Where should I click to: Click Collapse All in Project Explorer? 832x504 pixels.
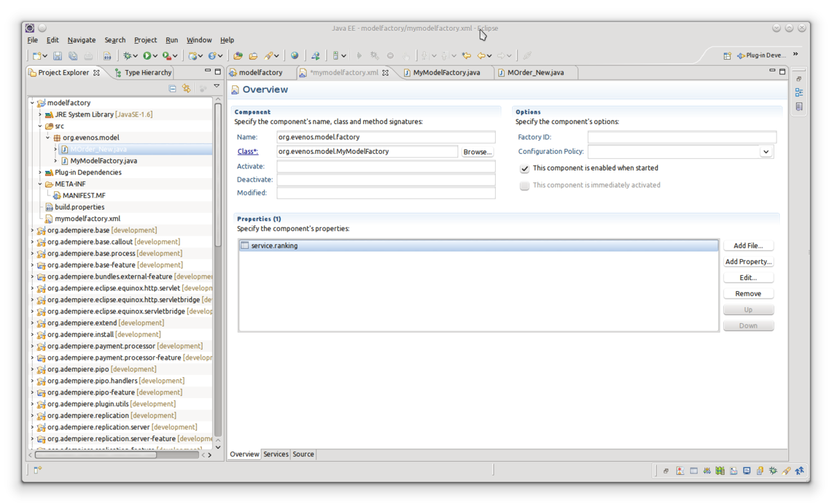(x=173, y=89)
